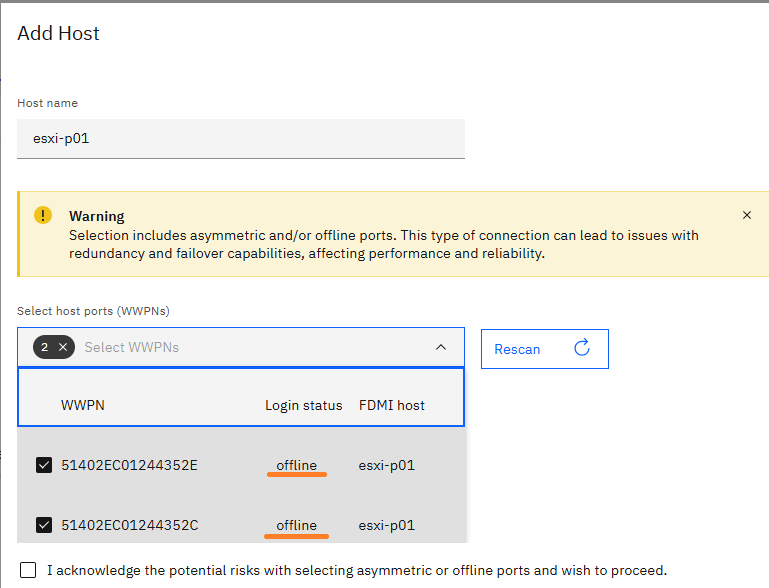The image size is (769, 588).
Task: Click offline status of the second WWPN
Action: [x=297, y=525]
